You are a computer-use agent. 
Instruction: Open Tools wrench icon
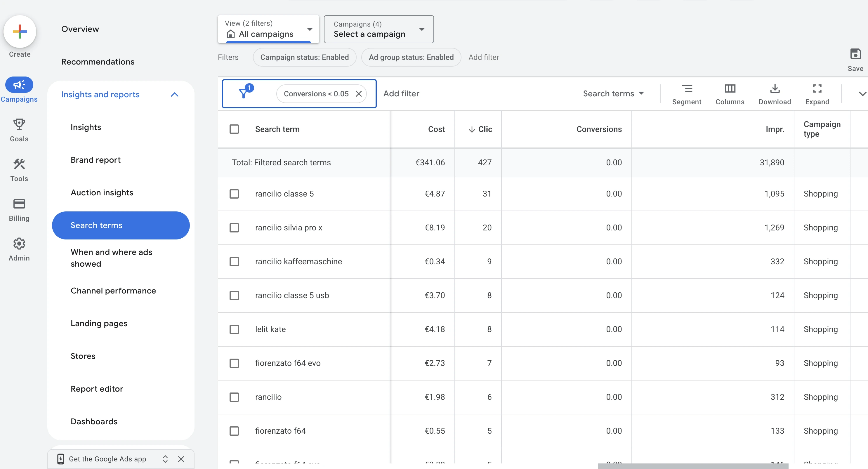19,164
